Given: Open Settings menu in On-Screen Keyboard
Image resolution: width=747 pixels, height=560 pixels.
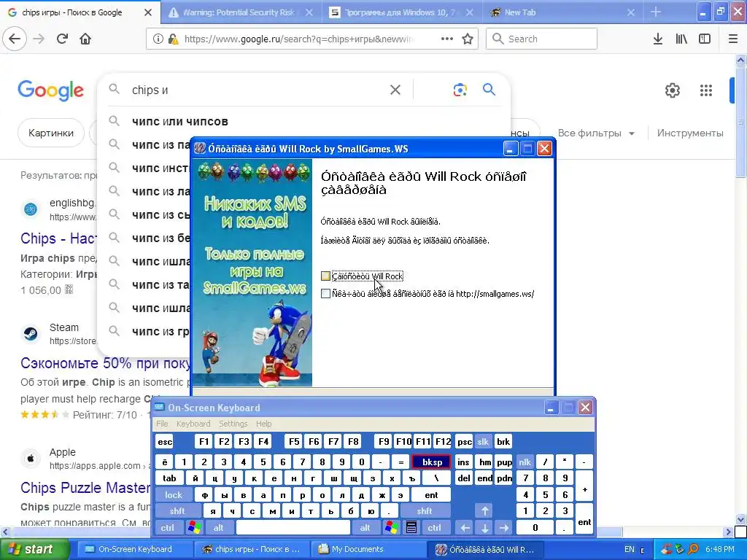Looking at the screenshot, I should tap(233, 424).
